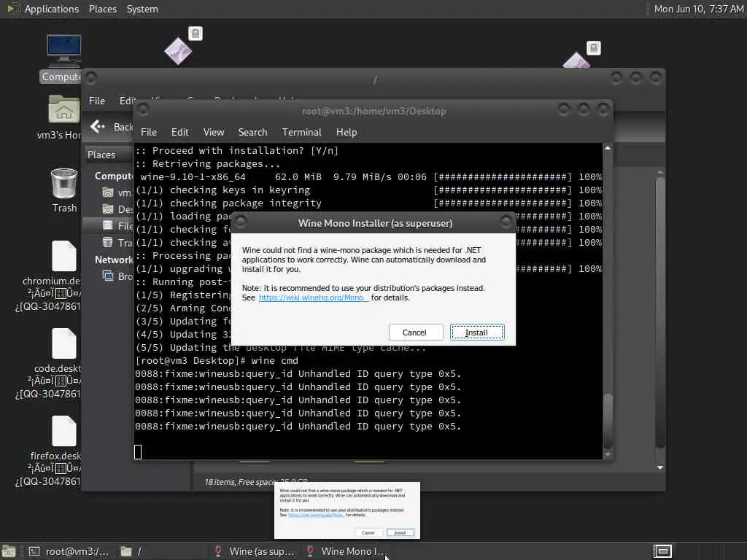
Task: Click the file manager window menu button
Action: click(x=91, y=77)
